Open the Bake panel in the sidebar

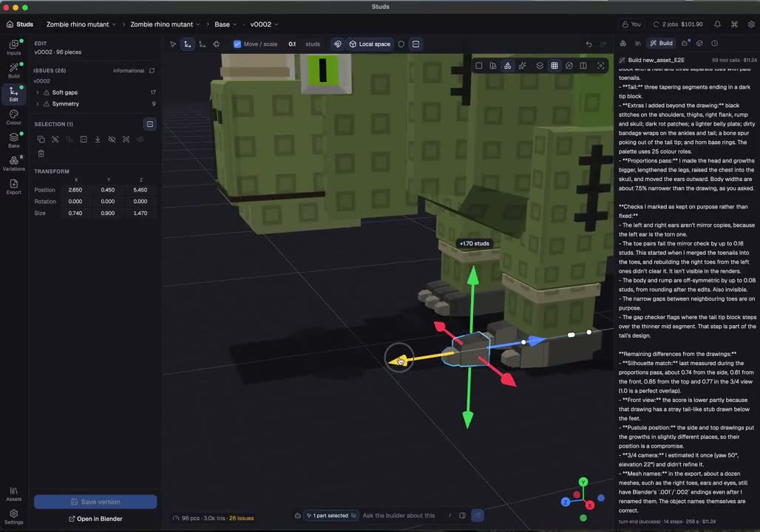13,140
